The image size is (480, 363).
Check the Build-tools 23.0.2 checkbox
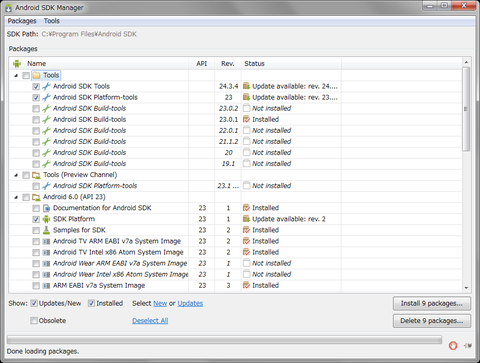[36, 109]
